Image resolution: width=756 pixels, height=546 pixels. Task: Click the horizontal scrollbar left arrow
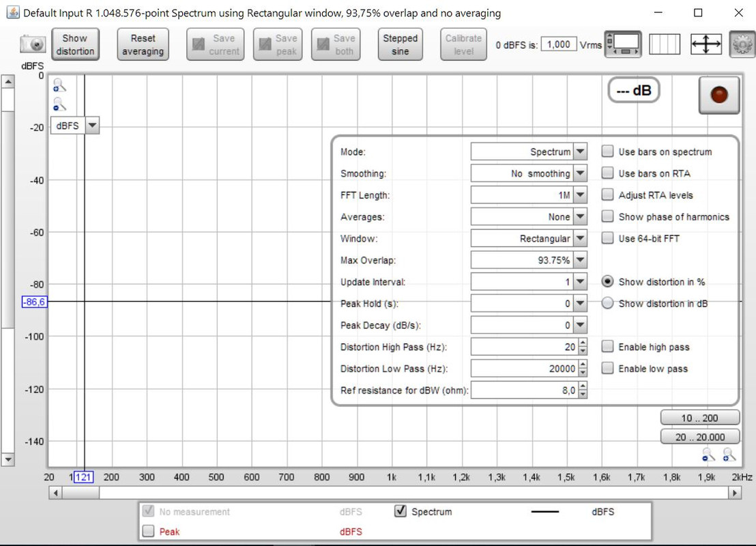(x=55, y=493)
